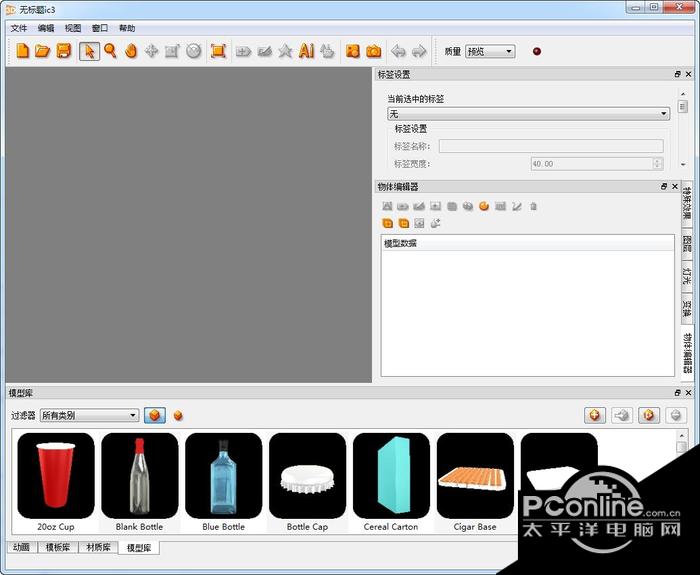Click the orange fit-to-frame icon
The image size is (700, 575).
click(x=218, y=51)
